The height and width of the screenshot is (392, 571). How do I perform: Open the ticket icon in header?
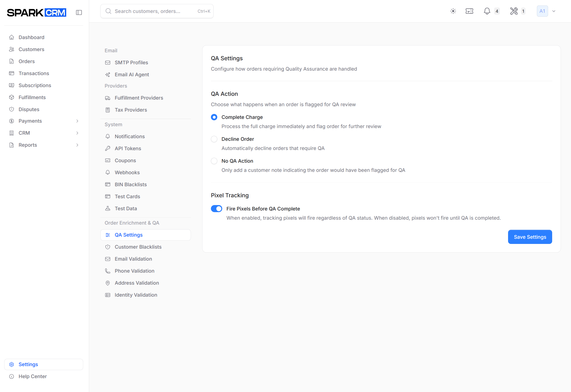[469, 11]
